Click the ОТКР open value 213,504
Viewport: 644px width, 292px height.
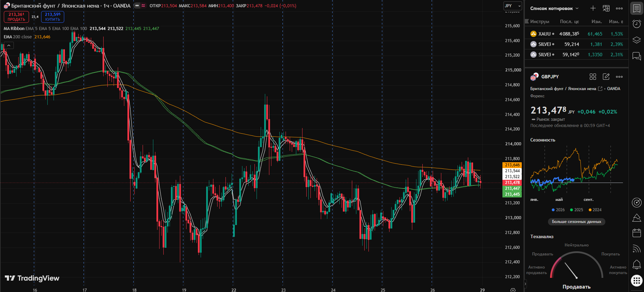(x=169, y=6)
